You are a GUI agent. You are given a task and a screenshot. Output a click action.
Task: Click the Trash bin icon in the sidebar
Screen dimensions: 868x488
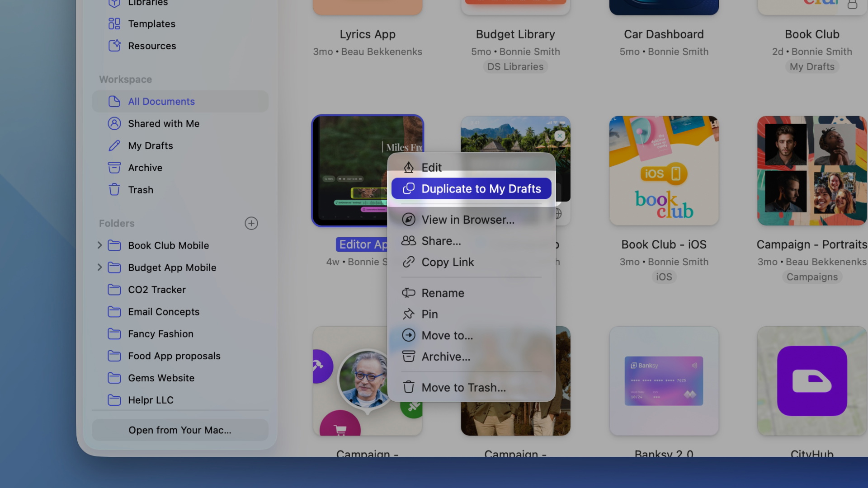(114, 190)
